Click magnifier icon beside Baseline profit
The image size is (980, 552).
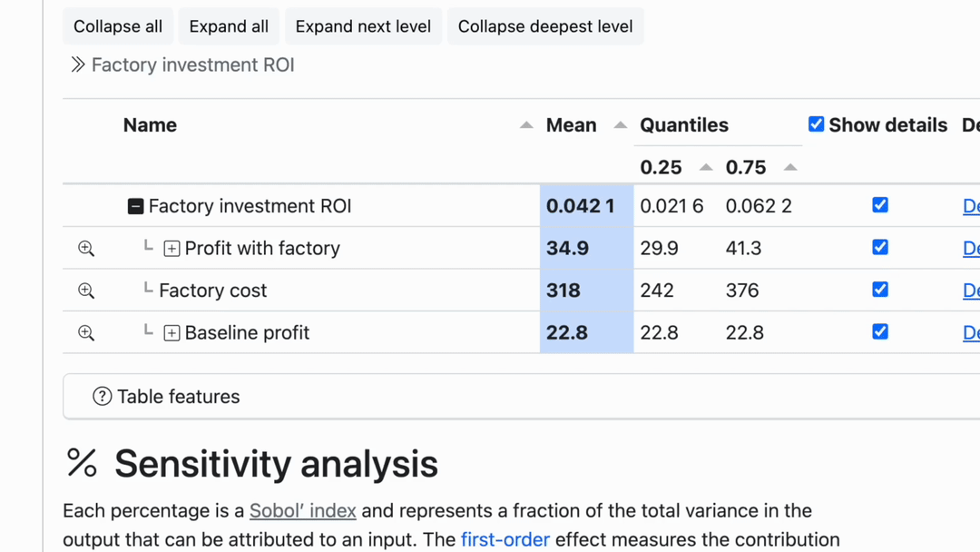(86, 333)
